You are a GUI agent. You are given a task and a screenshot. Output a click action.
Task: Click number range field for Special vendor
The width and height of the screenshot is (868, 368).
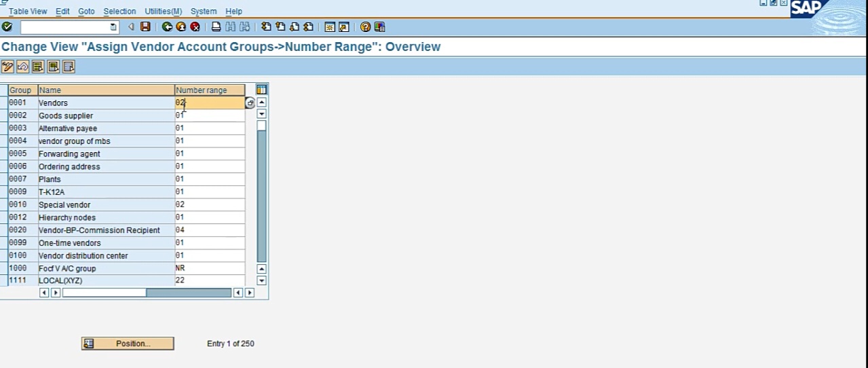point(210,204)
